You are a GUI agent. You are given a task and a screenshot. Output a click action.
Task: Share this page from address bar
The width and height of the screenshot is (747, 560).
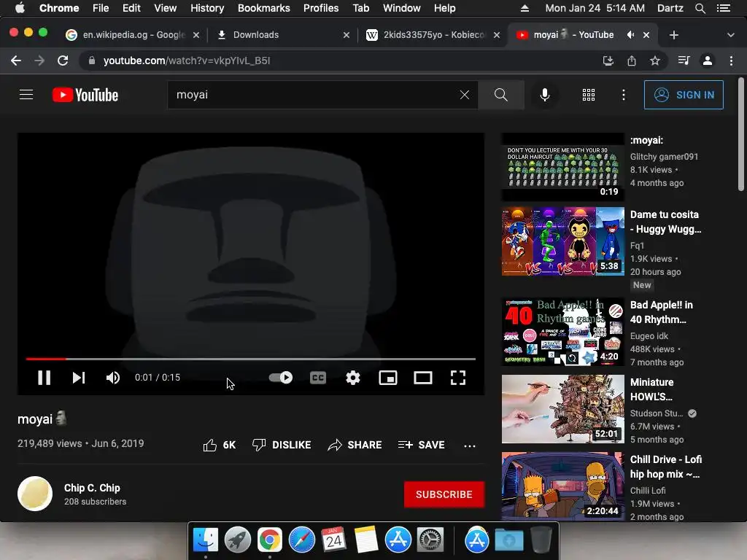[x=631, y=61]
